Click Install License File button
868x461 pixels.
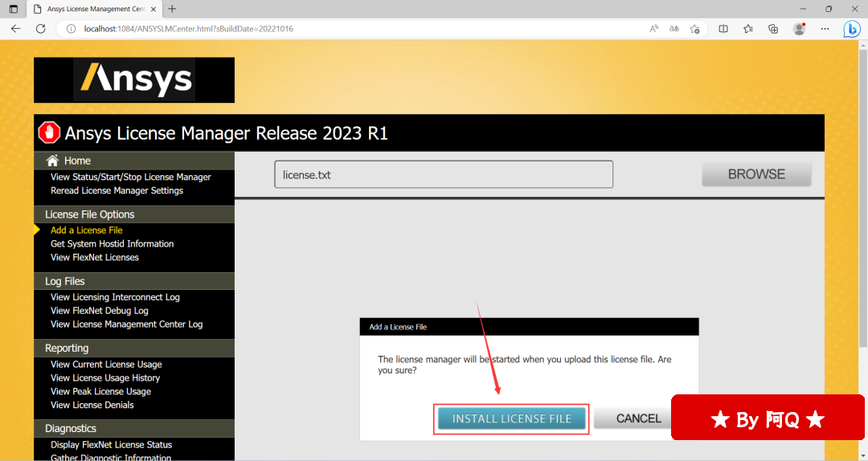point(511,419)
